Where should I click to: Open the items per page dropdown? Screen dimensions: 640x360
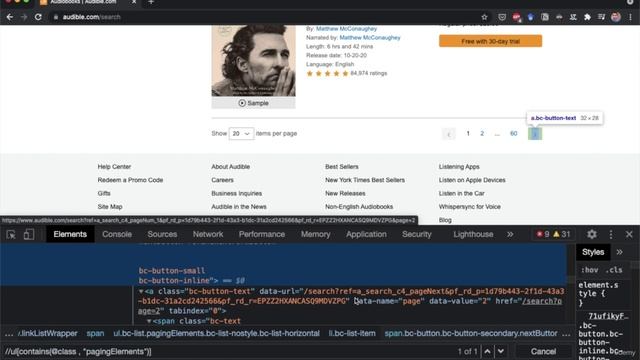point(241,134)
